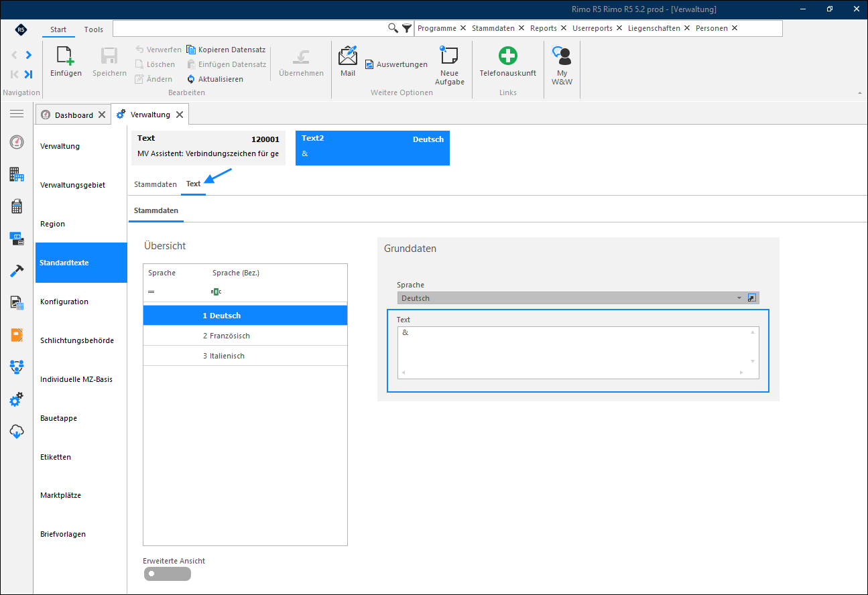The image size is (868, 595).
Task: Click the Text scrollbar down arrow
Action: click(x=753, y=361)
